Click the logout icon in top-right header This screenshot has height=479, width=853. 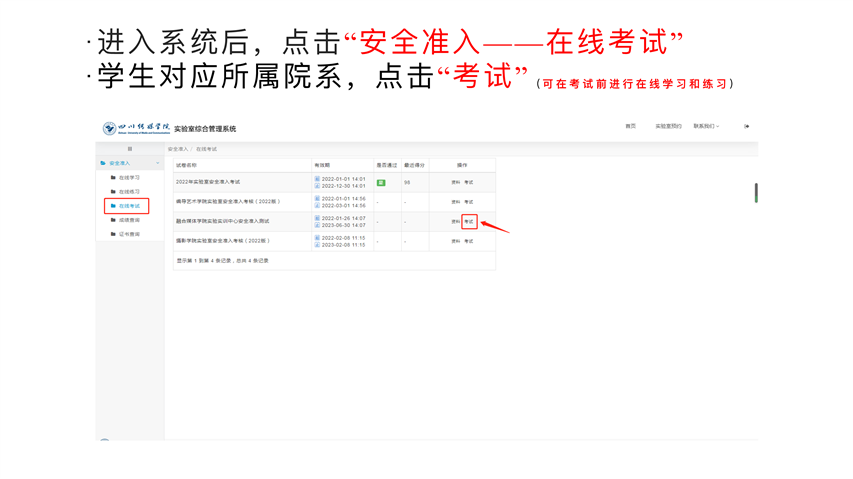[746, 127]
